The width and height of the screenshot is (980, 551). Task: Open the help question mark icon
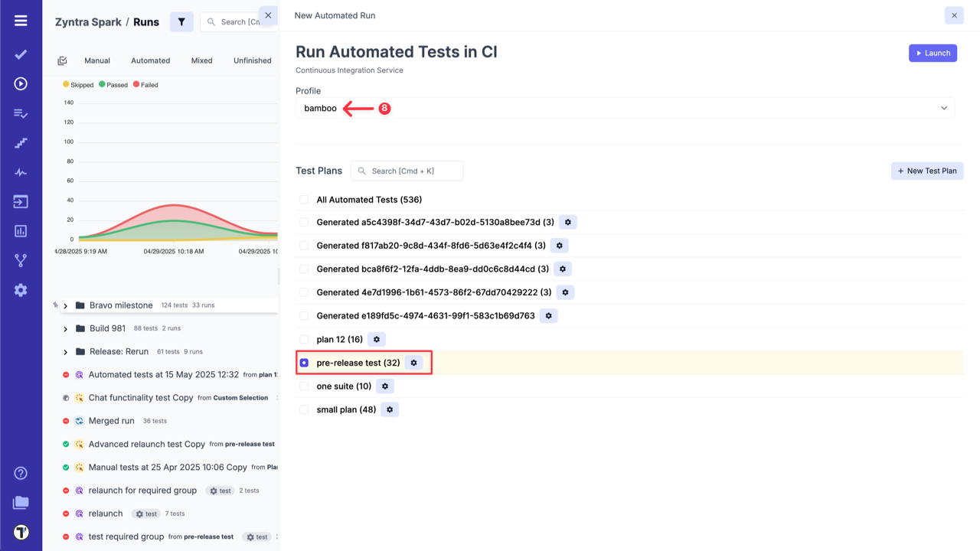point(21,473)
